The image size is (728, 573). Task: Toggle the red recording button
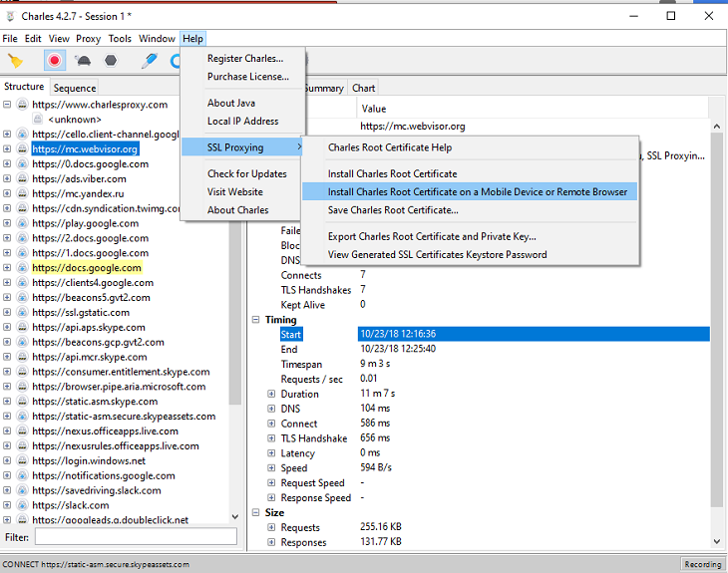click(x=54, y=61)
